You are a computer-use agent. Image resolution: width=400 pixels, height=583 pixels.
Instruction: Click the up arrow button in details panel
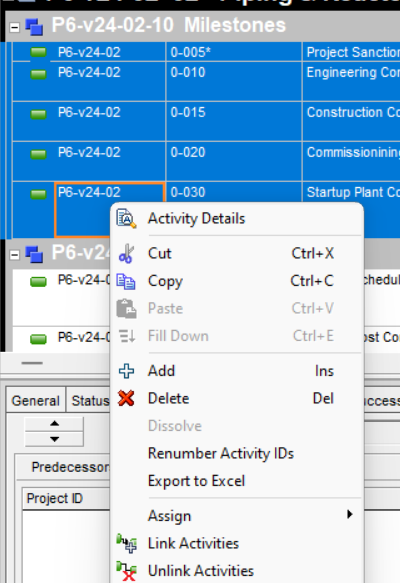point(54,424)
